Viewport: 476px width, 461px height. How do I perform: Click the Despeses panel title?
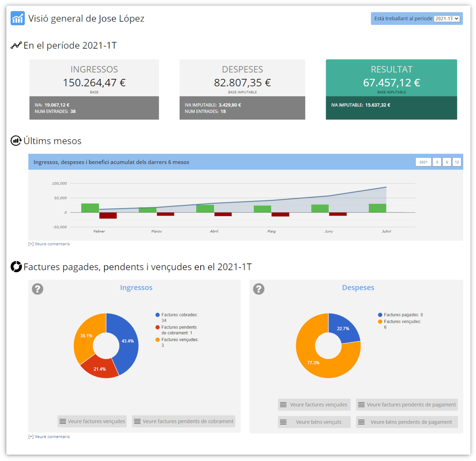pyautogui.click(x=358, y=288)
